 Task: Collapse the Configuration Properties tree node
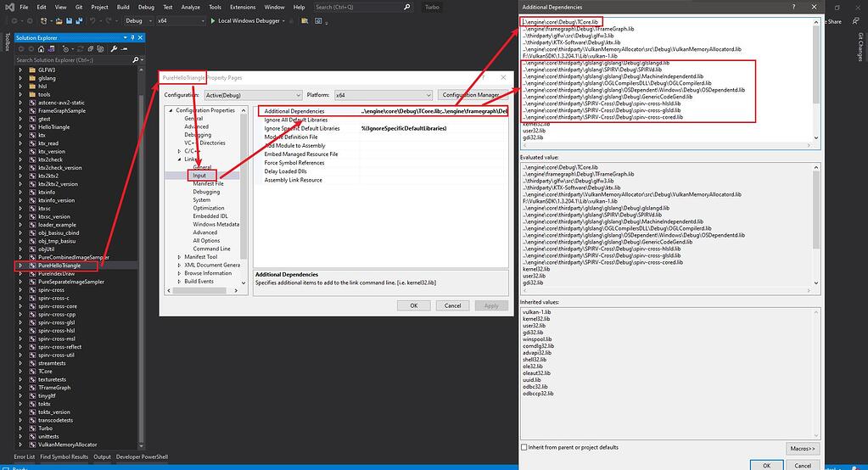[x=171, y=110]
